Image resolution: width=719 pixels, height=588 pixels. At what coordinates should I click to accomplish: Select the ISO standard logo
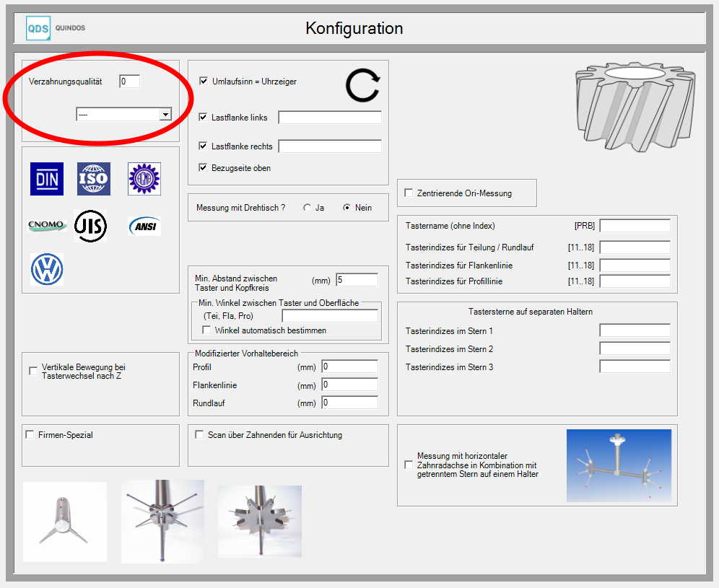click(94, 179)
